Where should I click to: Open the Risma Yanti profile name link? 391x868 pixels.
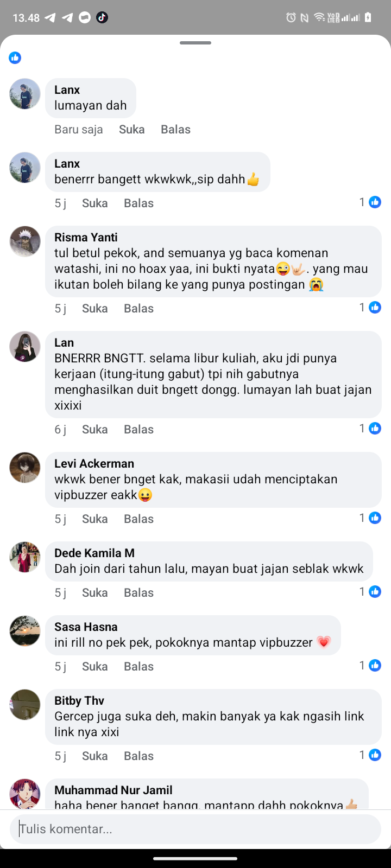coord(86,238)
